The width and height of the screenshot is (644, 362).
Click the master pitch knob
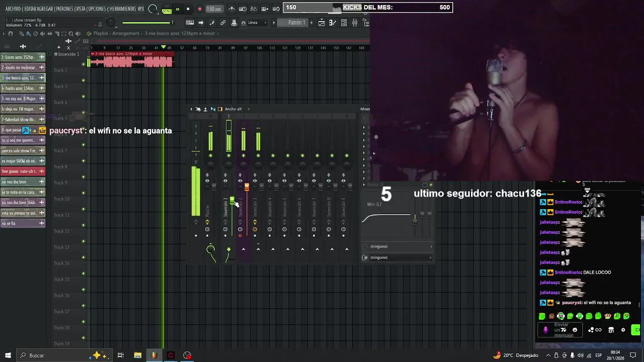pos(111,23)
